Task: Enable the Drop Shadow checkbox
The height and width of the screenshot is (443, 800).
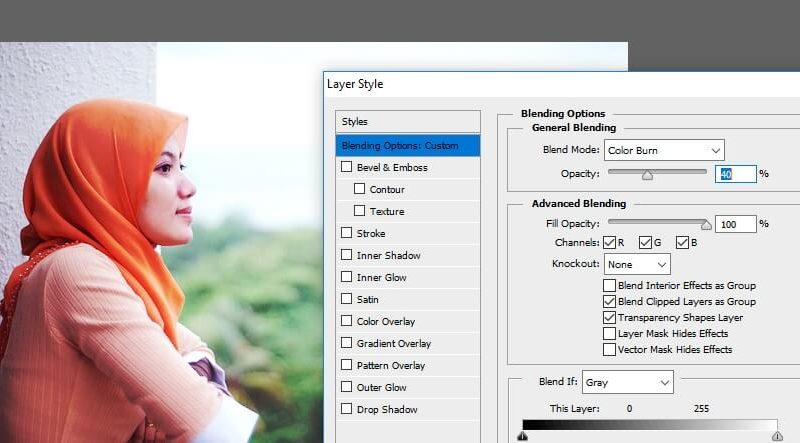Action: pyautogui.click(x=346, y=408)
